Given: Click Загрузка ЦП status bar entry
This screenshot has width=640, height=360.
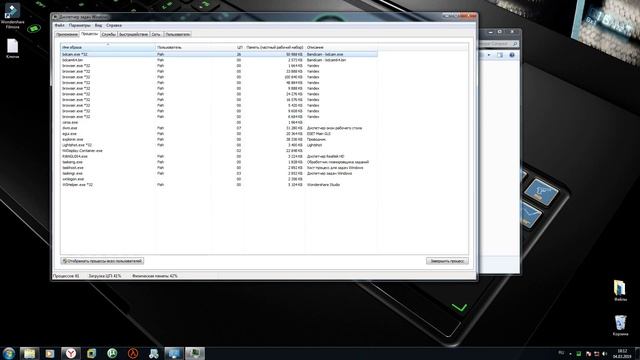Looking at the screenshot, I should tap(105, 276).
